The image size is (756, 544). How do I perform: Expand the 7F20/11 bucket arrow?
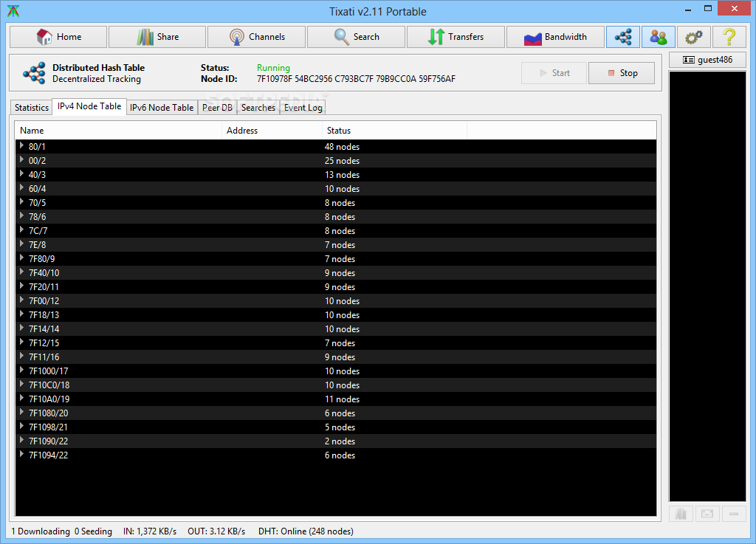pyautogui.click(x=21, y=285)
